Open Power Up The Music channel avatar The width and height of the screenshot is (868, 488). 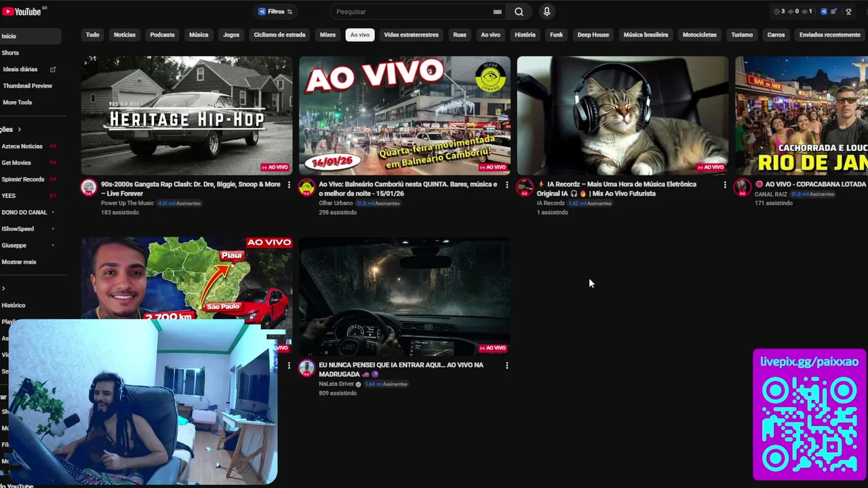pos(89,188)
